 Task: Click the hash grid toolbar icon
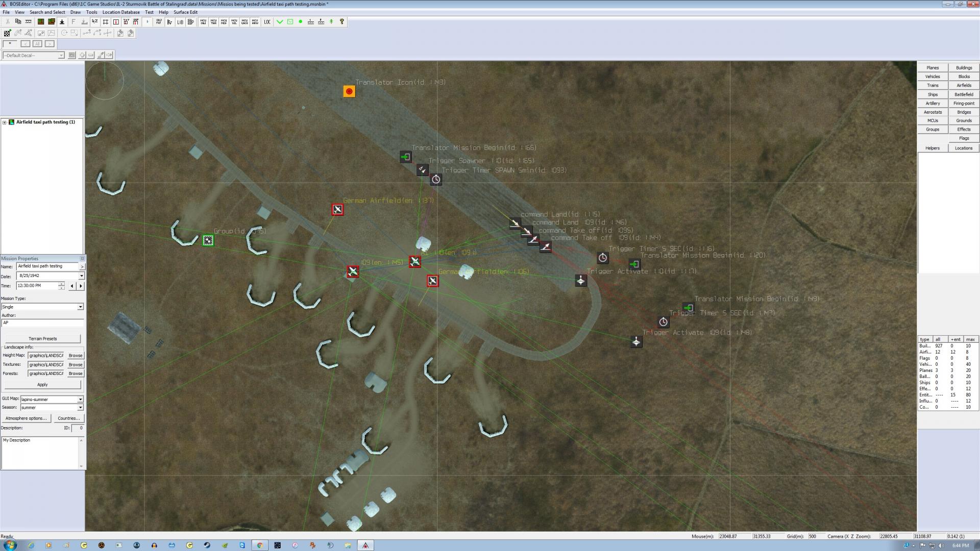coord(106,22)
